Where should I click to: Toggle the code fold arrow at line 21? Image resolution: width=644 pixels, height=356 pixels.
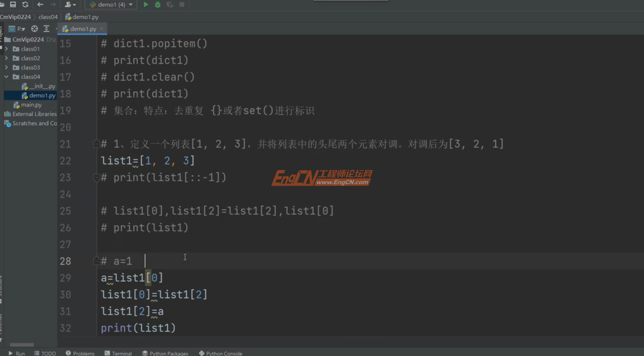[97, 144]
